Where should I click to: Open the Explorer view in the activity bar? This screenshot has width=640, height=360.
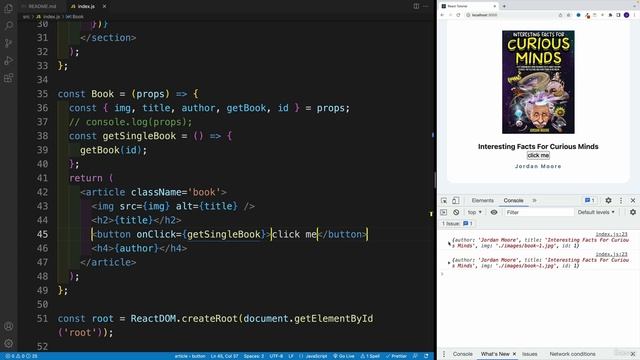[9, 8]
